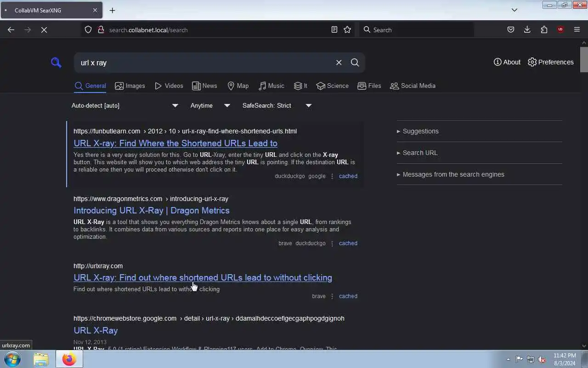Show hidden system tray icons
This screenshot has width=588, height=368.
pyautogui.click(x=508, y=359)
